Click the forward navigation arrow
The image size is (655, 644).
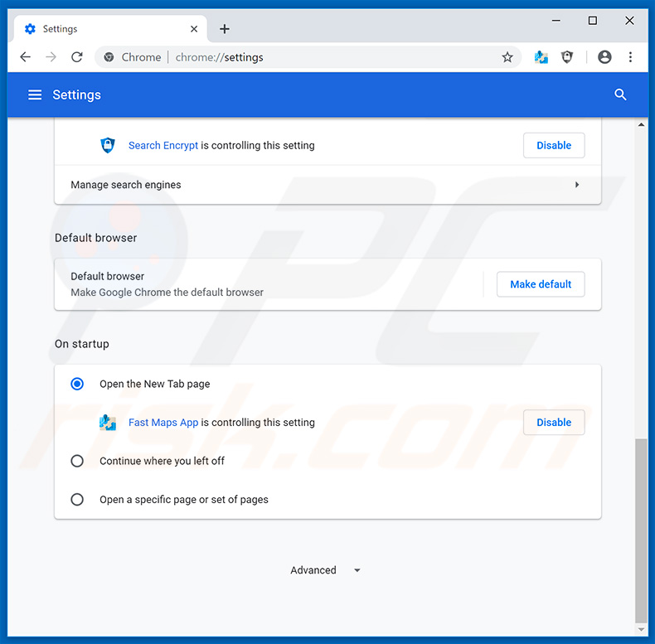coord(51,57)
